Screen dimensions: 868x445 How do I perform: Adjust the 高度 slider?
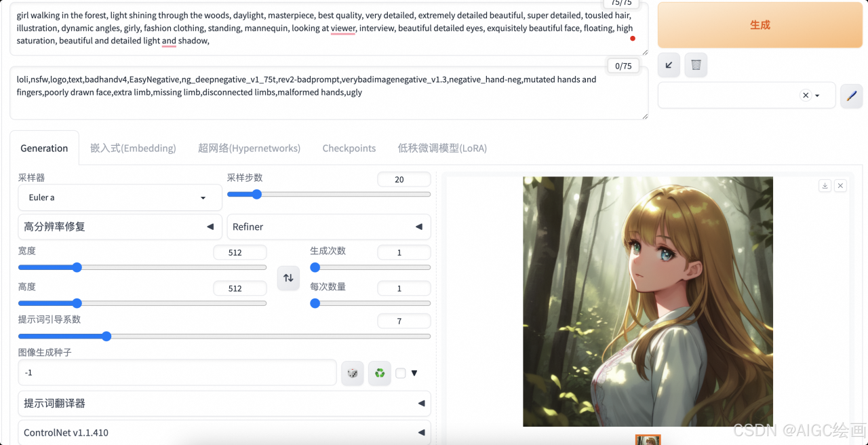click(142, 303)
